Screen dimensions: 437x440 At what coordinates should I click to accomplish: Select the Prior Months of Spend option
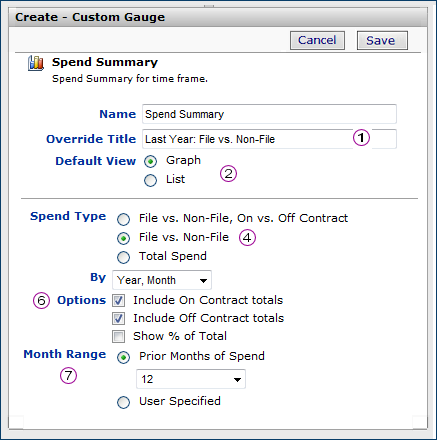point(123,357)
